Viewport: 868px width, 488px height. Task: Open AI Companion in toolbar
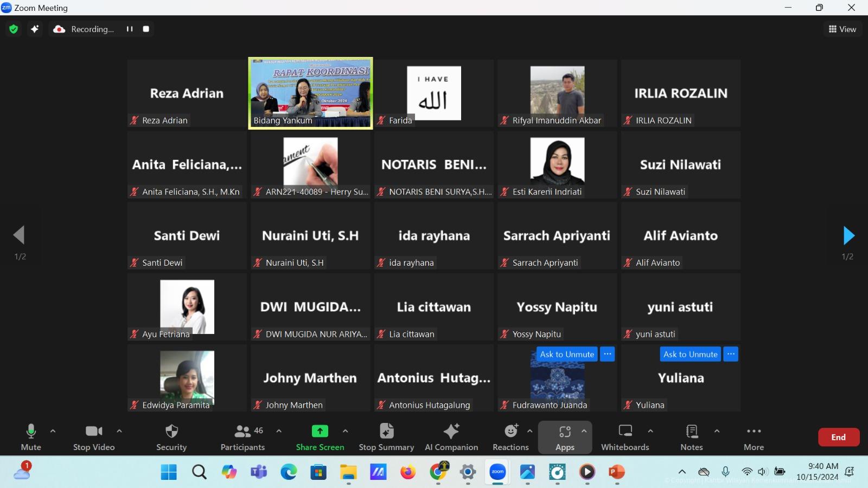(451, 438)
